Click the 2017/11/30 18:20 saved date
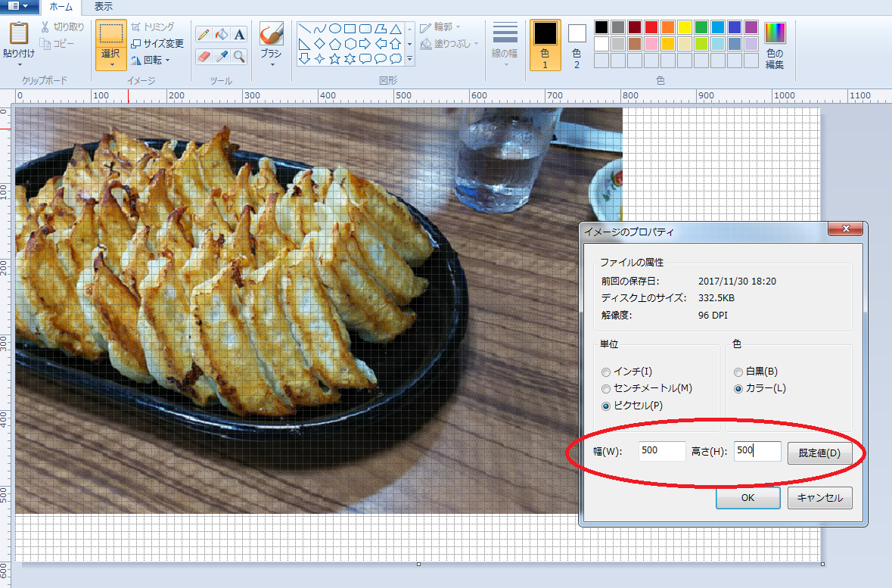The image size is (892, 588). click(x=737, y=282)
